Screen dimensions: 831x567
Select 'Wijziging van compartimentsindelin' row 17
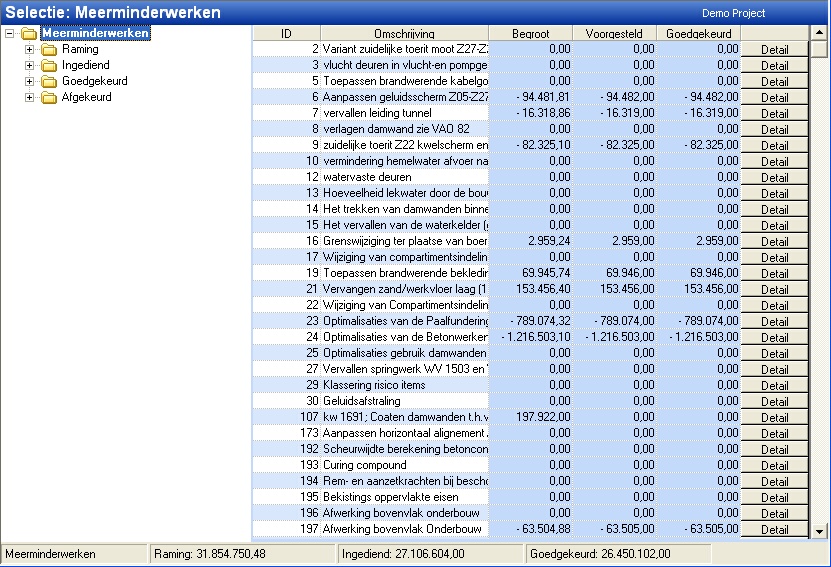click(x=404, y=256)
